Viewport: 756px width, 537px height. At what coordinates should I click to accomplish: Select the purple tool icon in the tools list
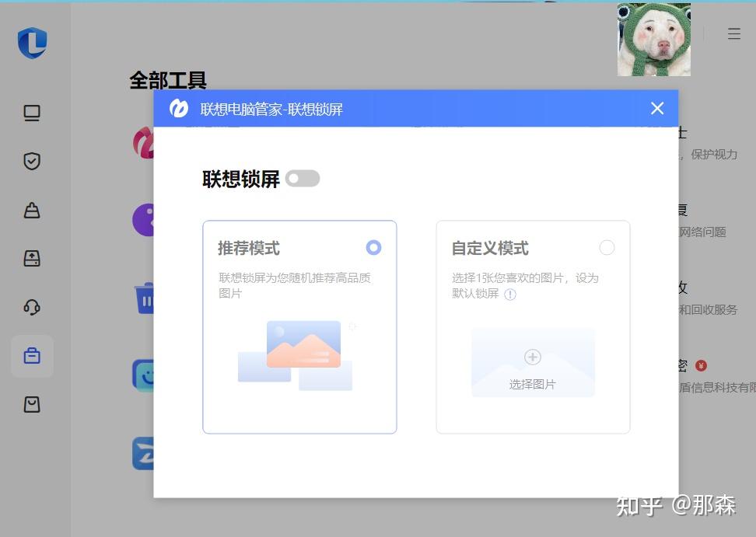click(x=141, y=219)
